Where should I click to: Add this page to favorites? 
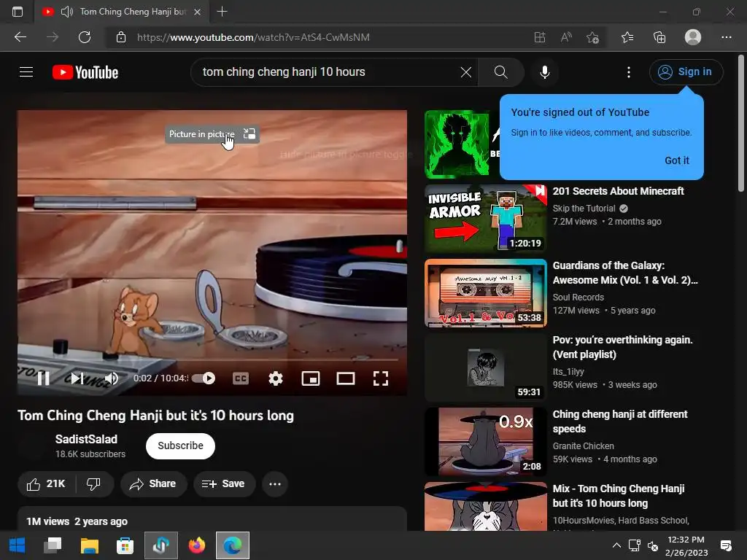[592, 37]
